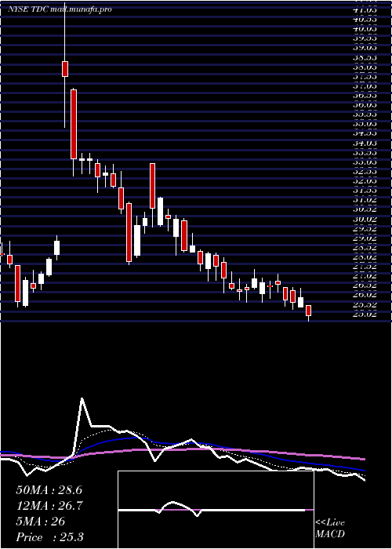Select the 12MA : 26.7 label
Screen dimensions: 392x549
tap(49, 506)
